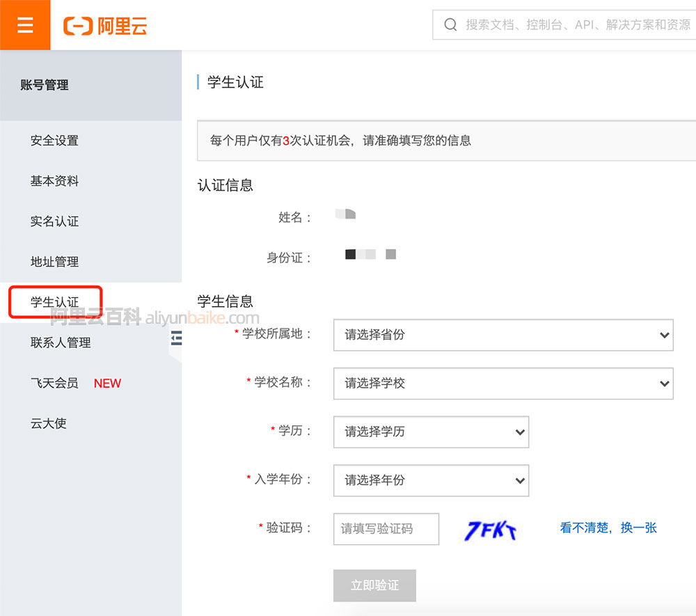Click the 请填写验证码 captcha input field
Viewport: 696px width, 616px height.
[386, 529]
